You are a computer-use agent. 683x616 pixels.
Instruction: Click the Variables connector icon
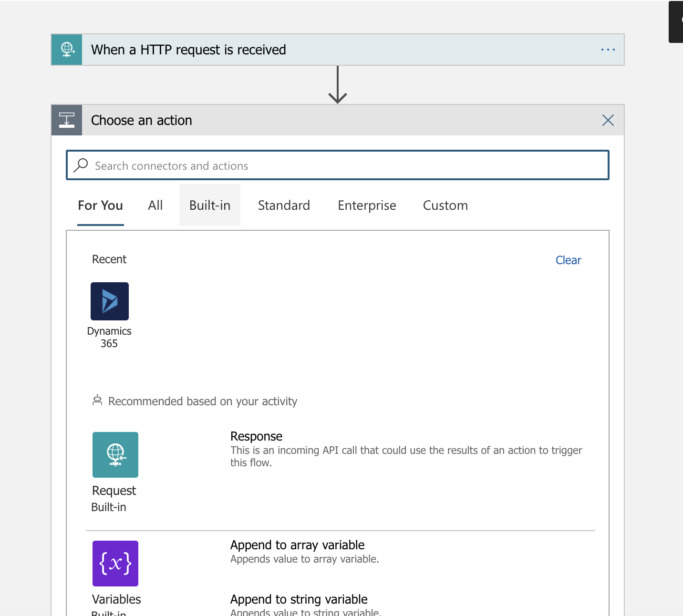pos(115,564)
